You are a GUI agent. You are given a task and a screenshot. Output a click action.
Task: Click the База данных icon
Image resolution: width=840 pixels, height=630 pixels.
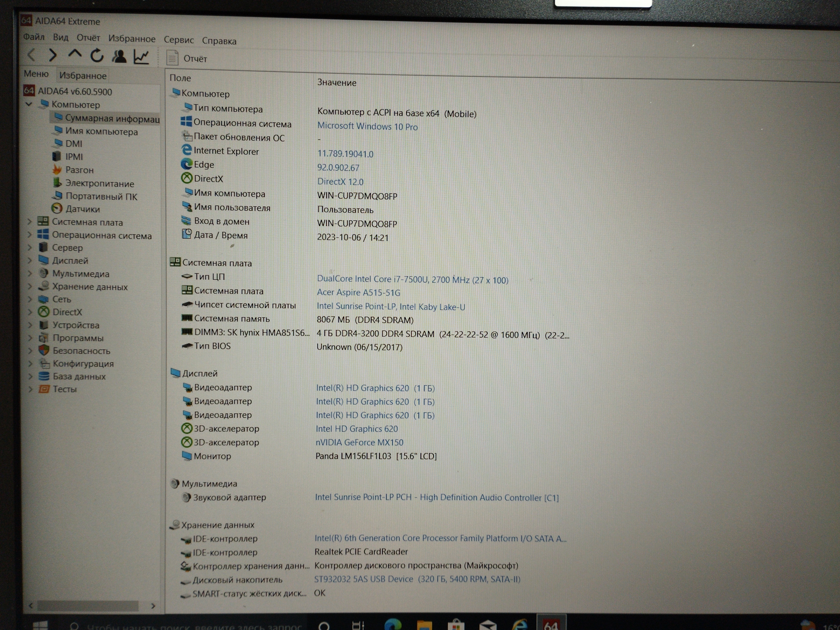click(44, 376)
